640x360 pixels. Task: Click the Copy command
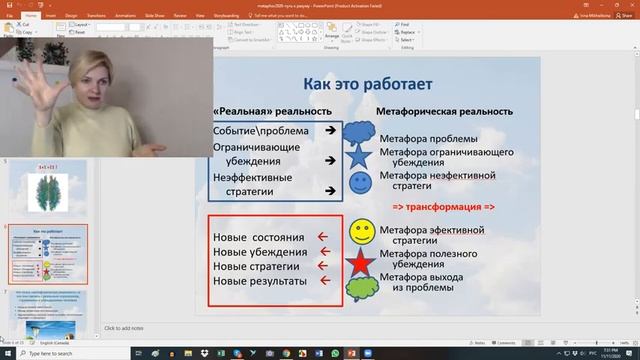click(24, 32)
